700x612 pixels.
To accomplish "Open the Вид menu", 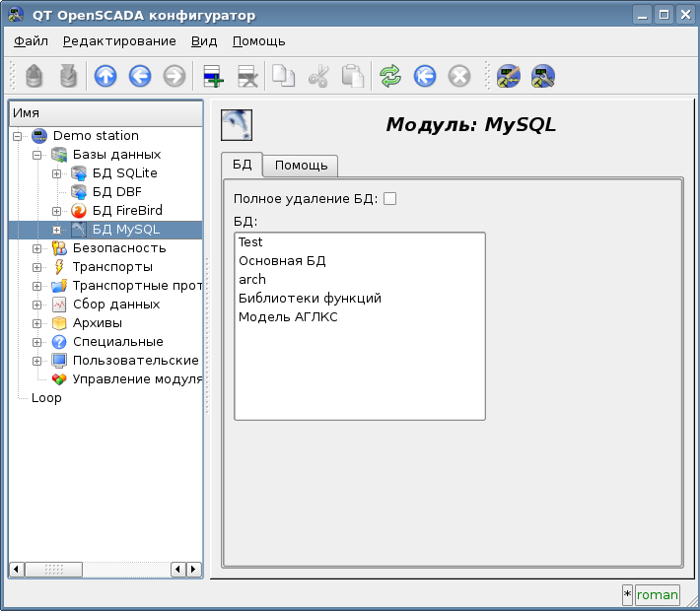I will [x=204, y=41].
